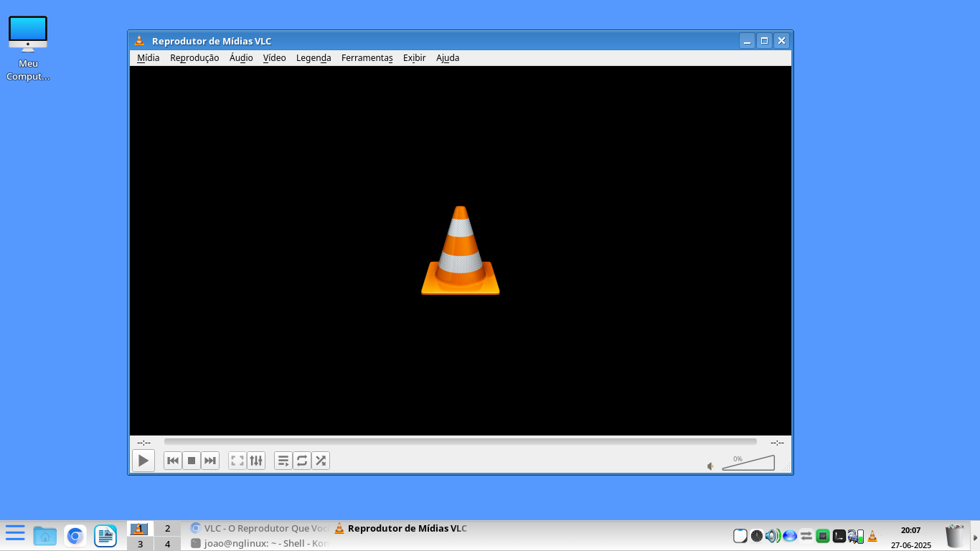Toggle VLC fullscreen video mode
Screen dimensions: 980x551
[237, 461]
